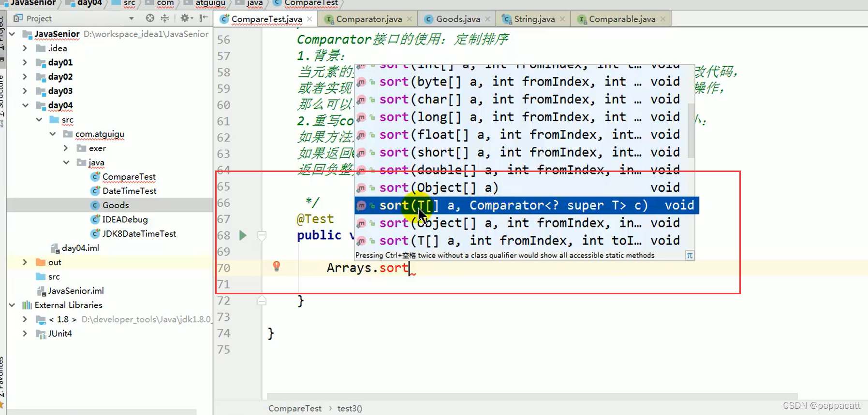Collapse the JavaSenior project root
The width and height of the screenshot is (868, 415).
point(12,34)
